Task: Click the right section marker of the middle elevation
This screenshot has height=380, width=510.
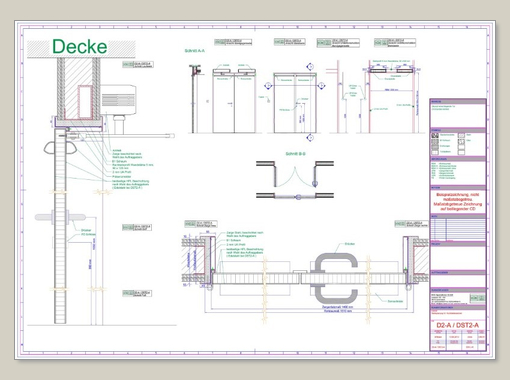Action: pos(321,86)
